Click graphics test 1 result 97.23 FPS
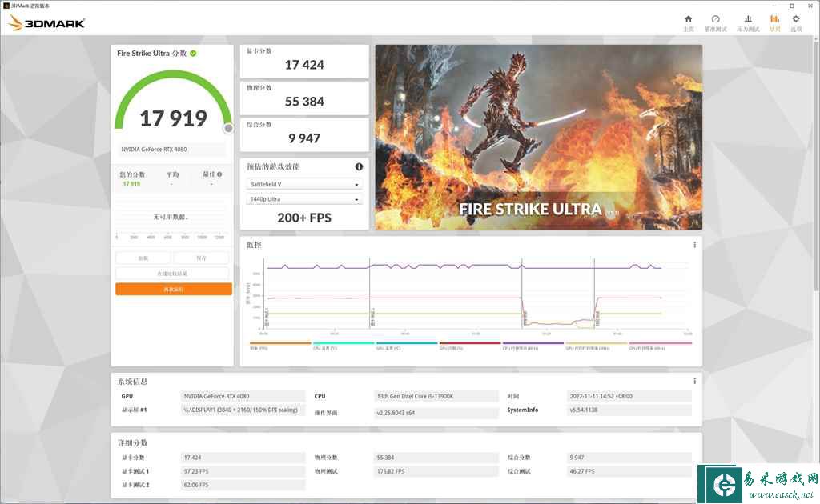 click(x=243, y=471)
